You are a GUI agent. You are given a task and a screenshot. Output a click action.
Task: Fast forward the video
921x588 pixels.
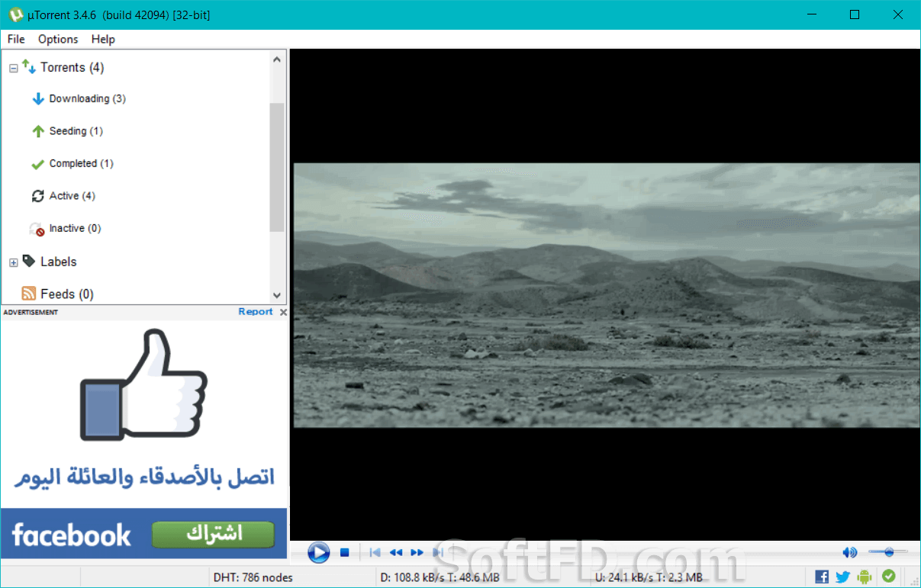point(417,552)
